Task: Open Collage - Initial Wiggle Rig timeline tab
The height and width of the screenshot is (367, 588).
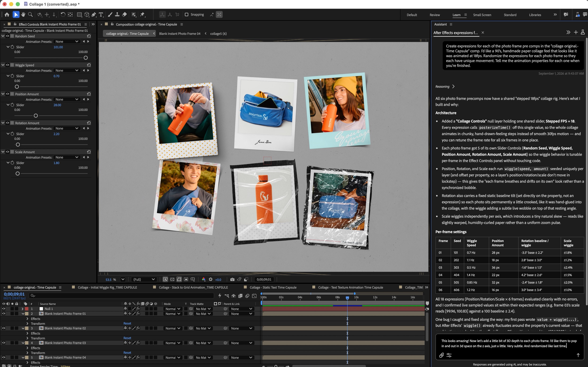Action: click(x=107, y=287)
